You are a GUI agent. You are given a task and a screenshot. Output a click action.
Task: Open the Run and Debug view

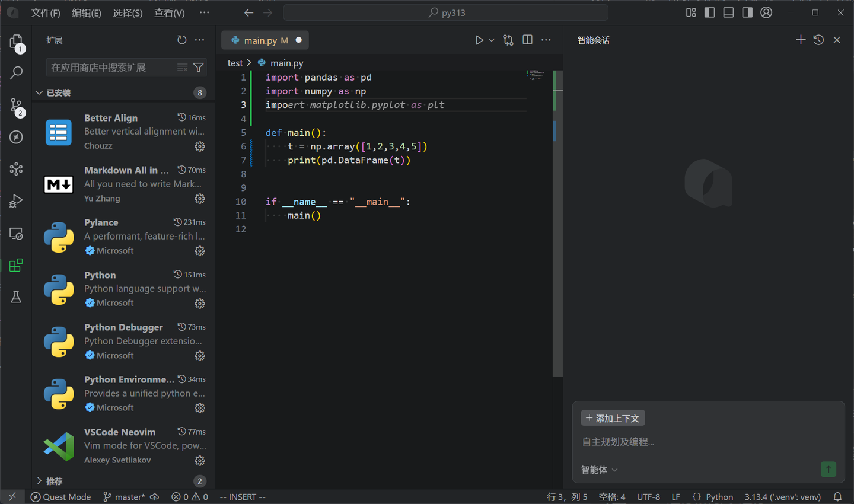pyautogui.click(x=16, y=201)
